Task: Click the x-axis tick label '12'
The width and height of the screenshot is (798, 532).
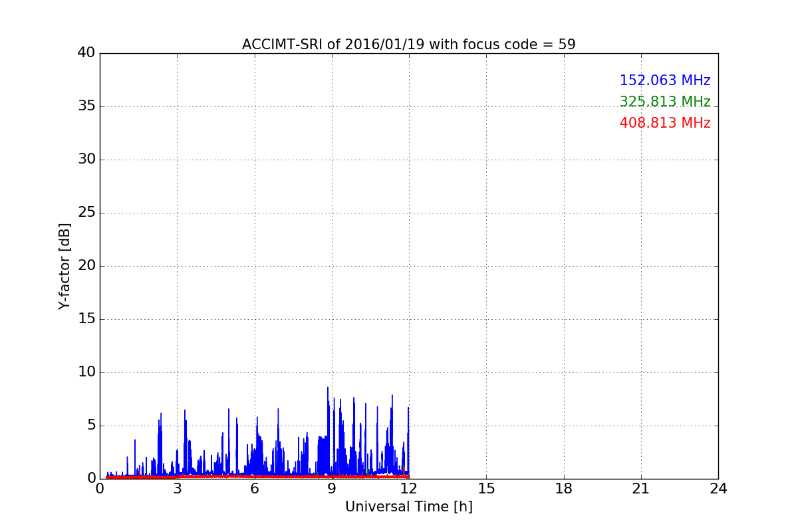Action: (x=409, y=489)
